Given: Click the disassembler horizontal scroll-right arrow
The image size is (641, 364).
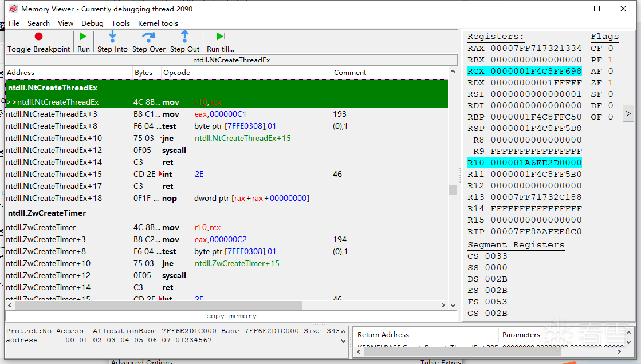Looking at the screenshot, I should point(443,305).
